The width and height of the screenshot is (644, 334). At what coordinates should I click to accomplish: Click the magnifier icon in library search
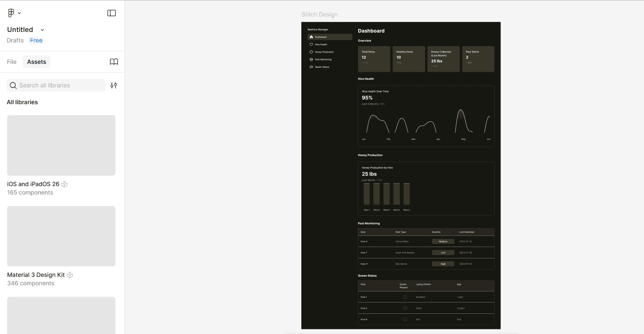[13, 85]
